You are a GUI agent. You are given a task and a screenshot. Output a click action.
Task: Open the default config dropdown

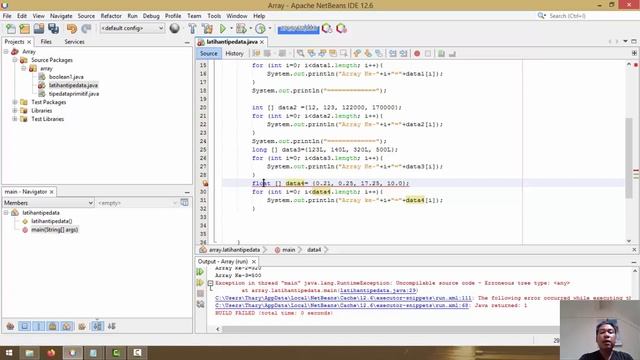pyautogui.click(x=132, y=28)
